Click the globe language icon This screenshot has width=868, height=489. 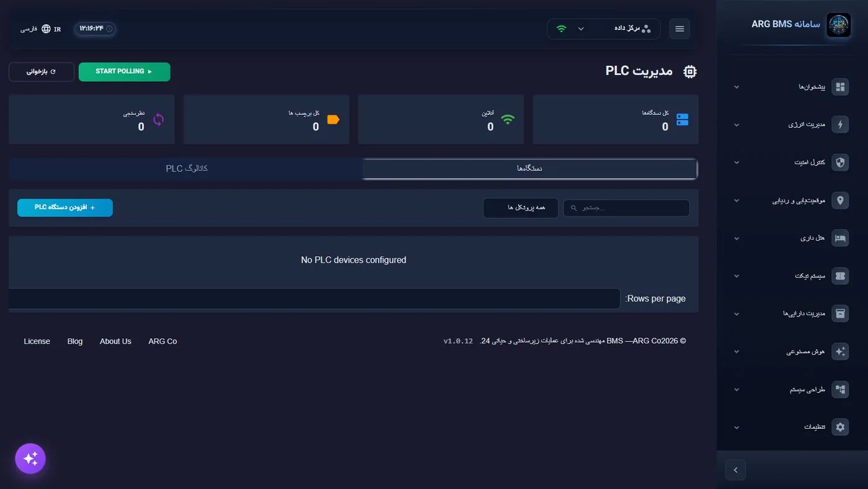point(46,29)
